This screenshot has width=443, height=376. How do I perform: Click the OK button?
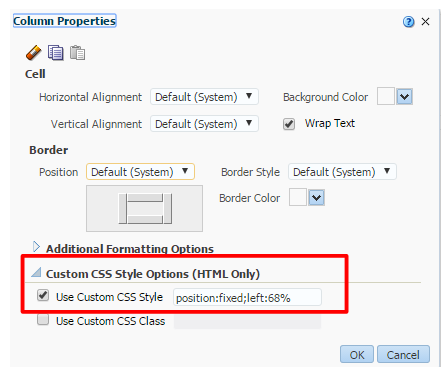357,355
